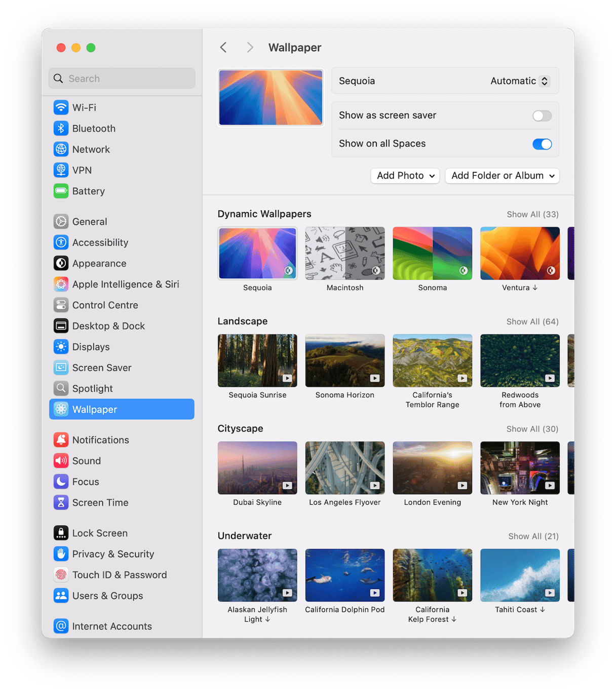616x693 pixels.
Task: Open Add Folder or Album dropdown
Action: [502, 176]
